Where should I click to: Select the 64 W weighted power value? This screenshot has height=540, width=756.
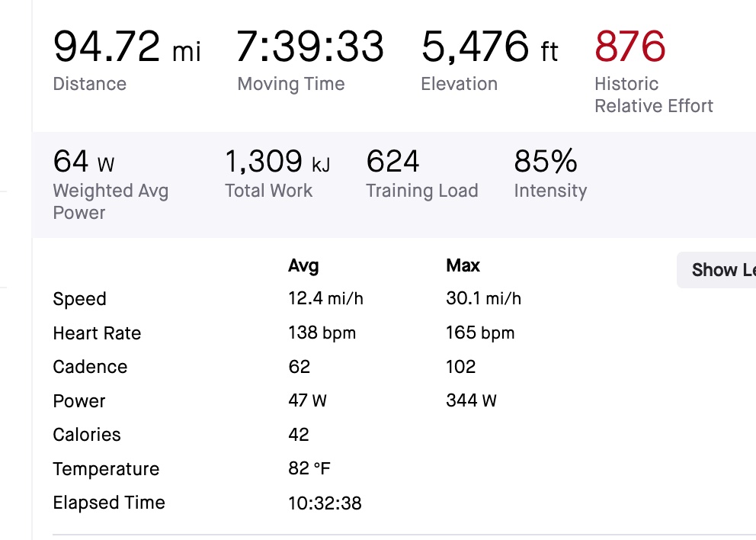[83, 162]
